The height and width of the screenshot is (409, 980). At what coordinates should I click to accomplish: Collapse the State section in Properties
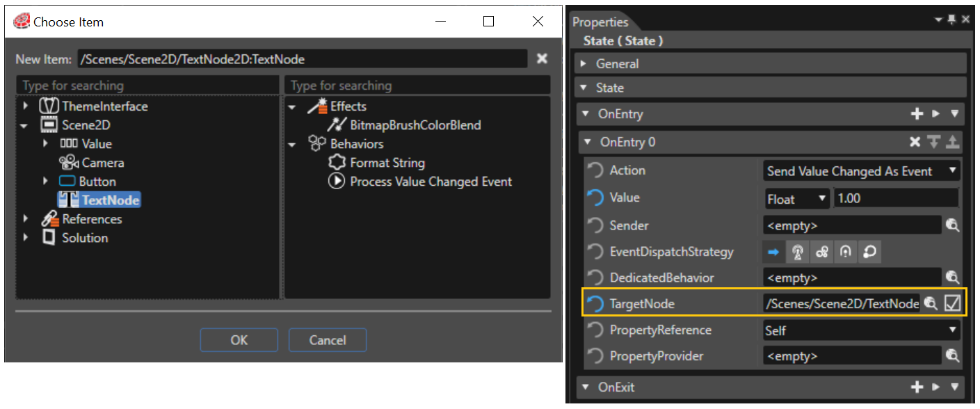[x=583, y=88]
